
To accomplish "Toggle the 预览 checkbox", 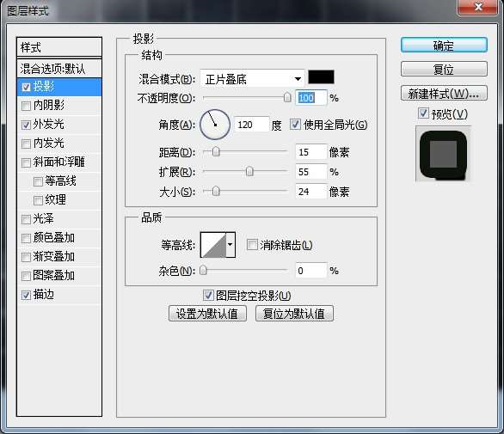I will (x=423, y=113).
